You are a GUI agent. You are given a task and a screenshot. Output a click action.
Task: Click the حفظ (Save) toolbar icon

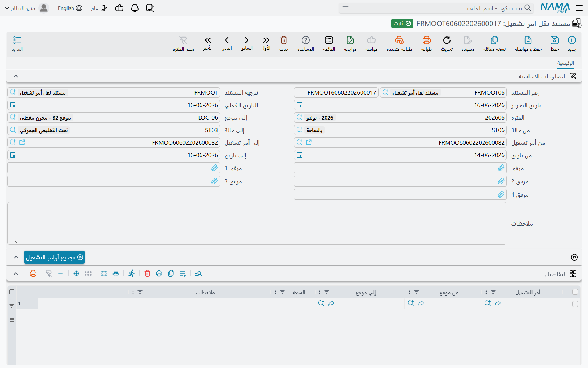point(555,43)
